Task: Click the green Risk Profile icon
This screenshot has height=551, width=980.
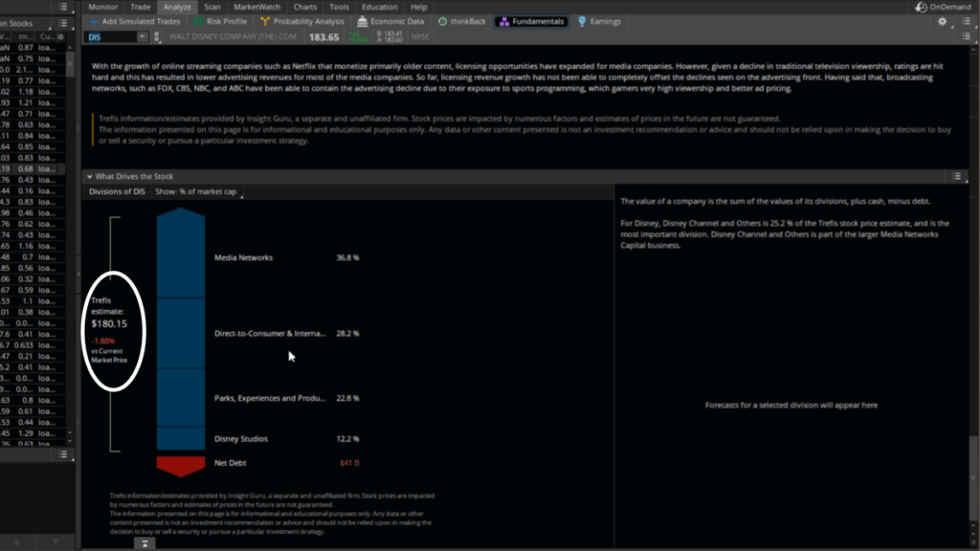Action: pyautogui.click(x=198, y=21)
